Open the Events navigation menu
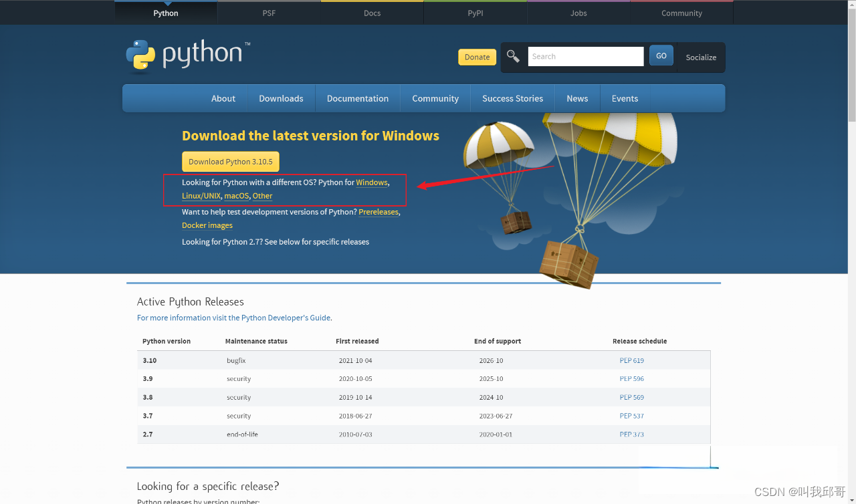This screenshot has height=504, width=856. click(625, 98)
